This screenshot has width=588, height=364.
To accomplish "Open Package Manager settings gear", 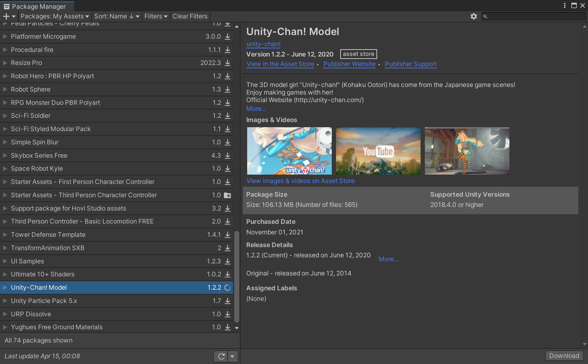I will click(x=474, y=16).
